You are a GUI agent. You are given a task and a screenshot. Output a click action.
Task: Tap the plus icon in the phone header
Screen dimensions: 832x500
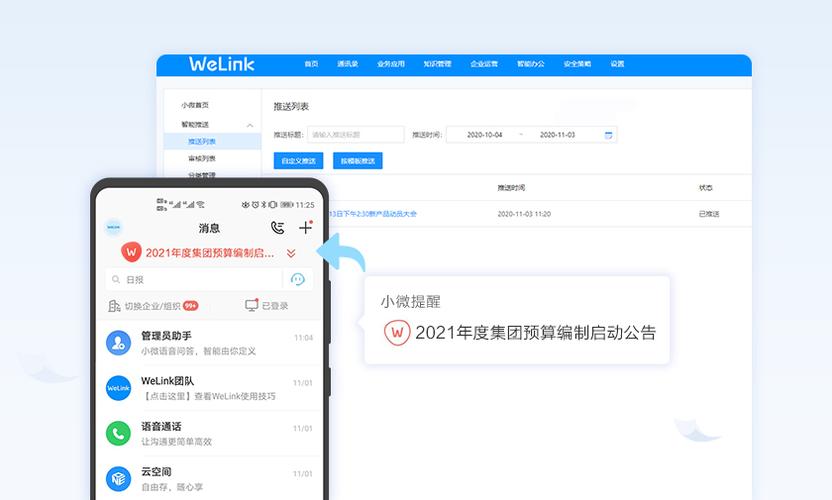click(305, 227)
